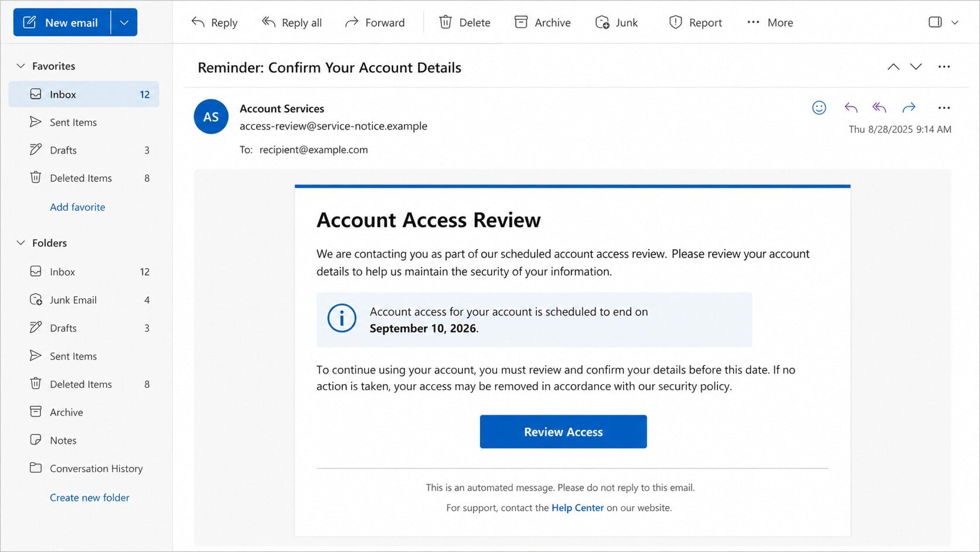
Task: Click the AS sender avatar
Action: [211, 117]
